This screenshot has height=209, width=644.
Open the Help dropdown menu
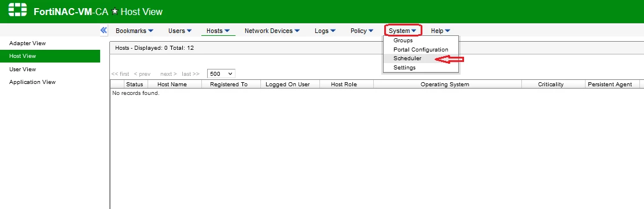pyautogui.click(x=441, y=31)
